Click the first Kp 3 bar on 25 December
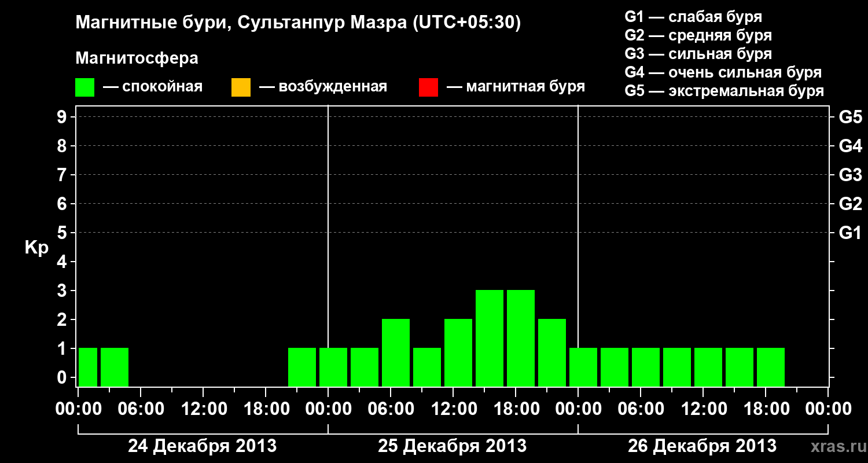 tap(490, 338)
